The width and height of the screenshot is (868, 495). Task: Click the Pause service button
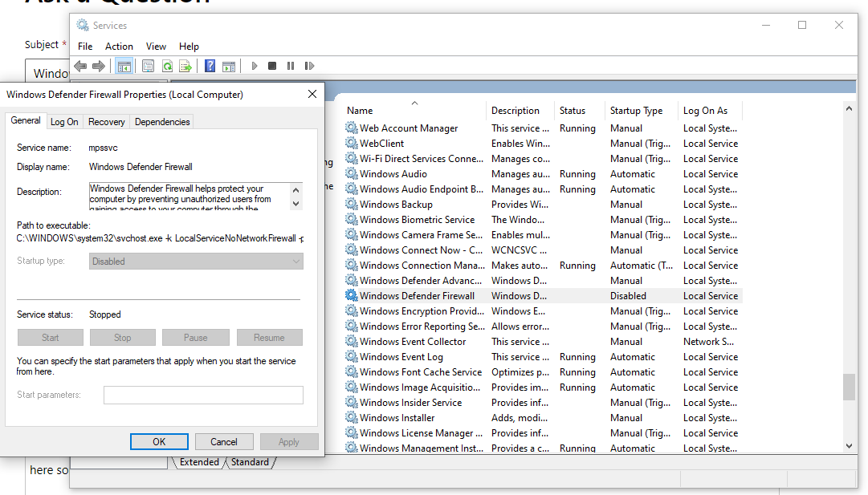click(195, 338)
